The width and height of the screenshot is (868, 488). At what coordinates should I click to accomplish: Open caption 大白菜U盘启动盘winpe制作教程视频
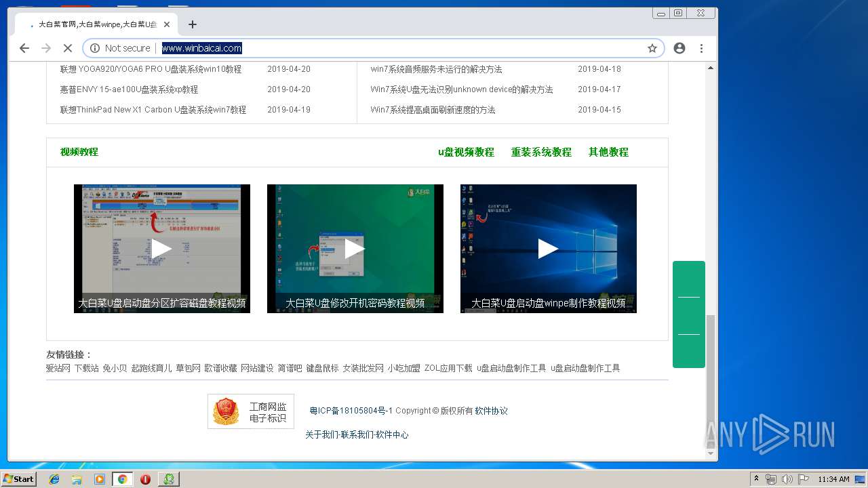548,303
